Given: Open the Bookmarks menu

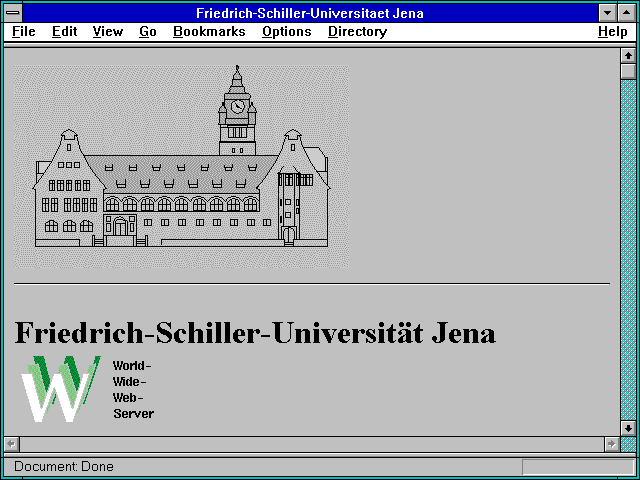Looking at the screenshot, I should (209, 31).
